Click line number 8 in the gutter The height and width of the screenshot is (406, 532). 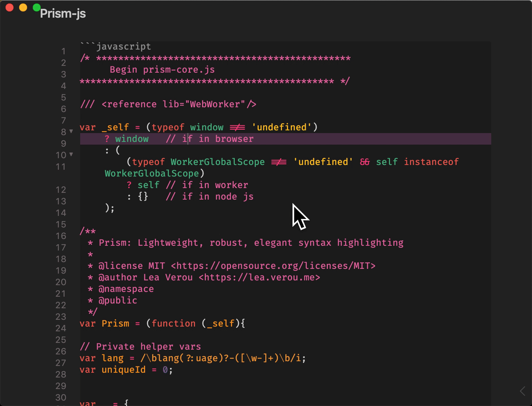click(63, 132)
